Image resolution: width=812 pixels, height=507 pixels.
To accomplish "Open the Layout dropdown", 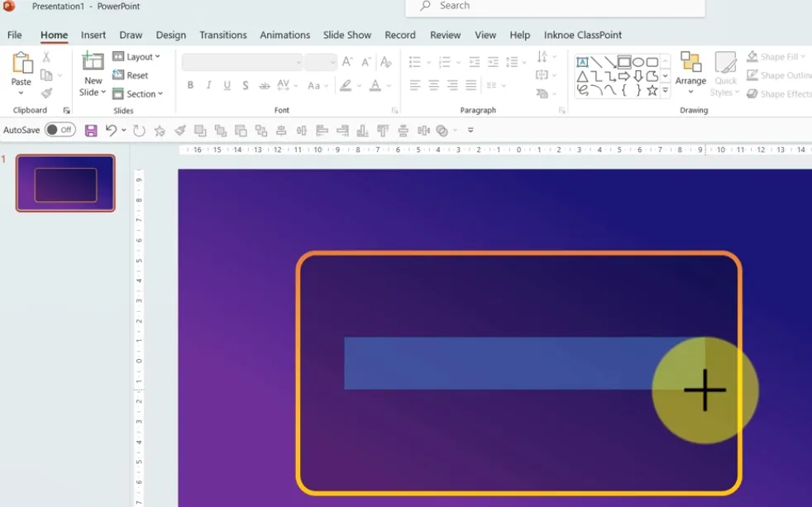I will pos(136,57).
